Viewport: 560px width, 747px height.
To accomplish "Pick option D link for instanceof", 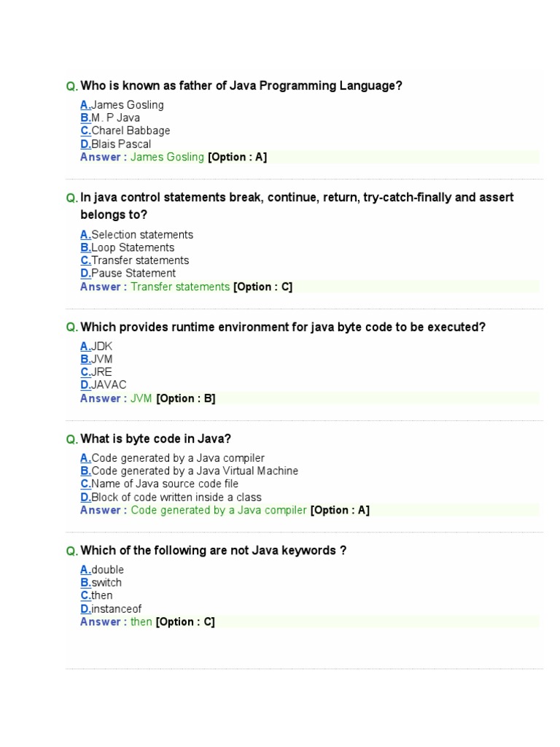I will [86, 609].
